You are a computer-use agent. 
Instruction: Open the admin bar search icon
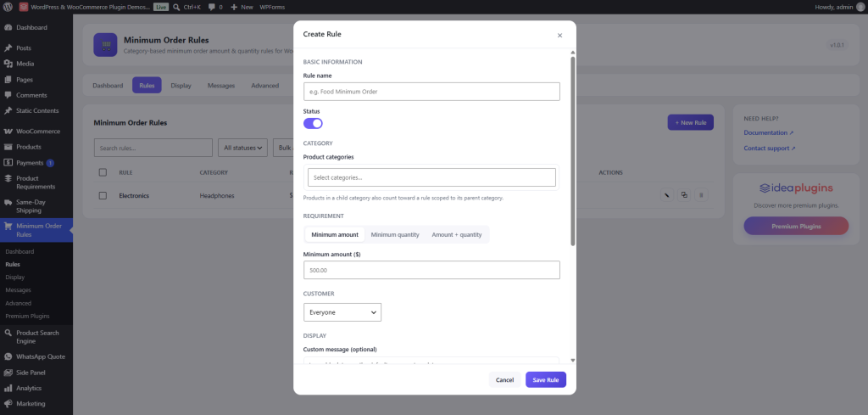pyautogui.click(x=176, y=7)
